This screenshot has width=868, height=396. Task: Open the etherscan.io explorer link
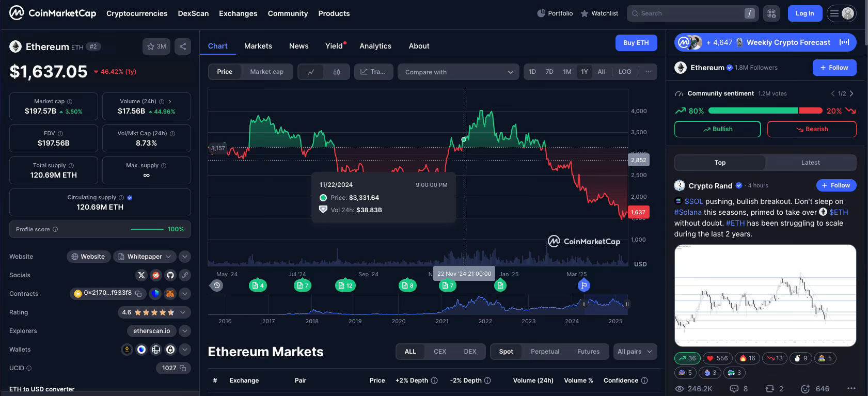[152, 331]
